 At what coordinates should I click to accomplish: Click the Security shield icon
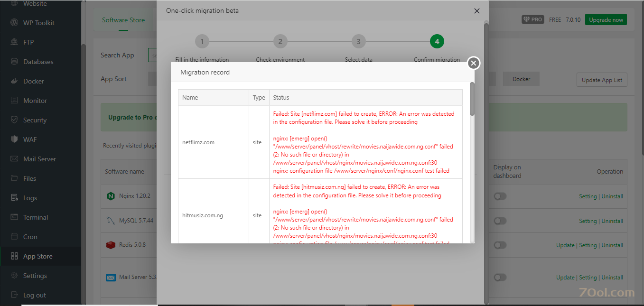pos(14,120)
